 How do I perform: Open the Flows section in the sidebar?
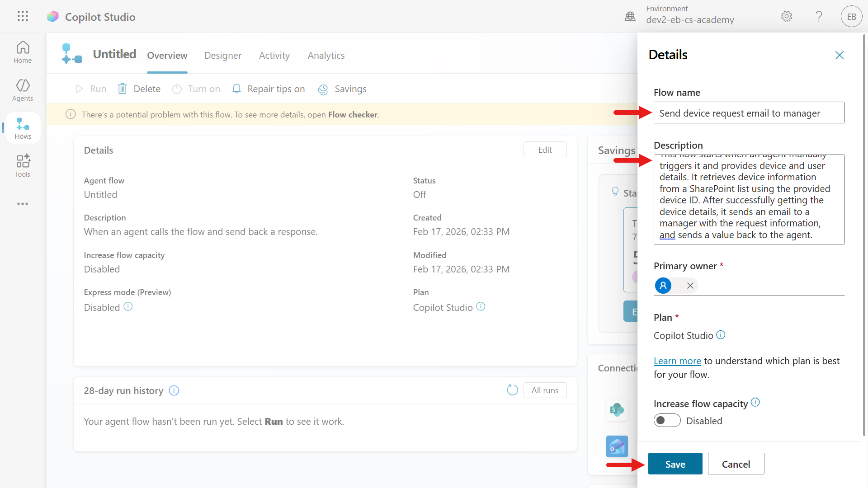click(x=22, y=128)
